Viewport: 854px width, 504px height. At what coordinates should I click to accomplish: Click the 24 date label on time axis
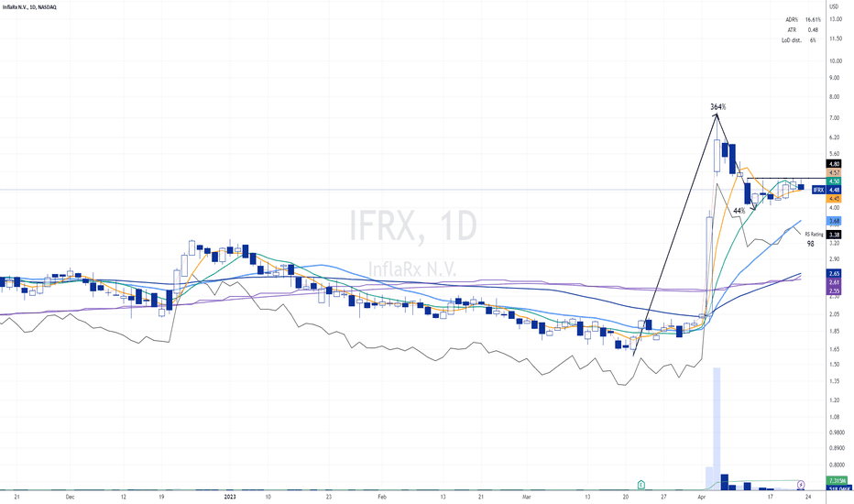coord(808,497)
